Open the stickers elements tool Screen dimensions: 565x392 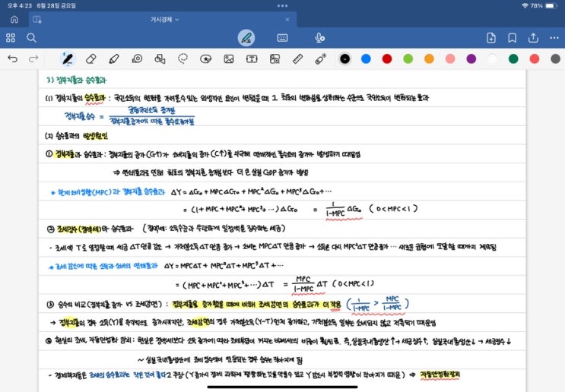click(206, 58)
